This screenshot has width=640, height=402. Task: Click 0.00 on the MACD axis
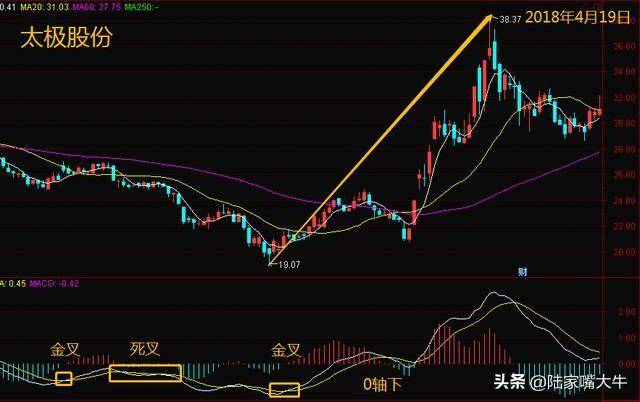627,364
